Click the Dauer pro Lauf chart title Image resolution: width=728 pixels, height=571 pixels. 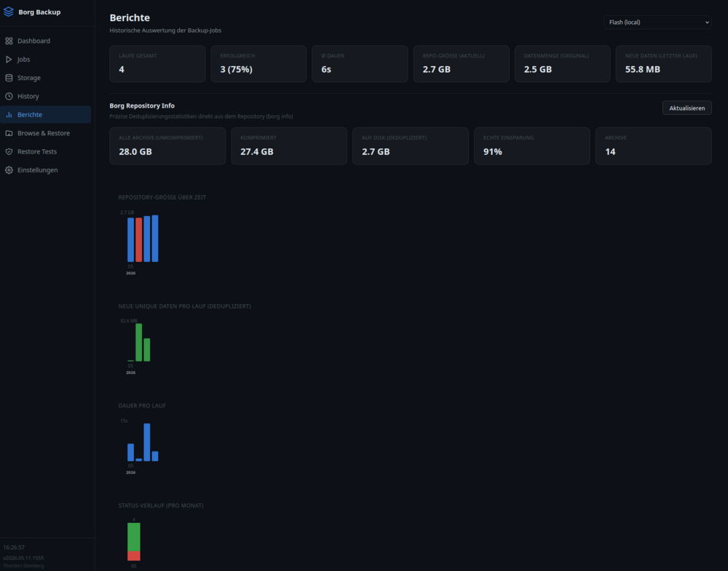[142, 405]
